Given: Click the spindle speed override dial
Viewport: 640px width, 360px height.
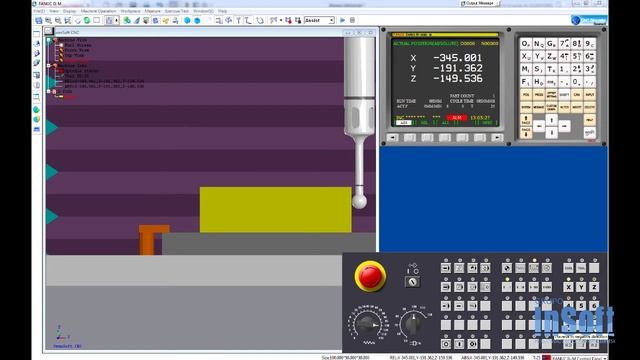Looking at the screenshot, I should point(413,324).
